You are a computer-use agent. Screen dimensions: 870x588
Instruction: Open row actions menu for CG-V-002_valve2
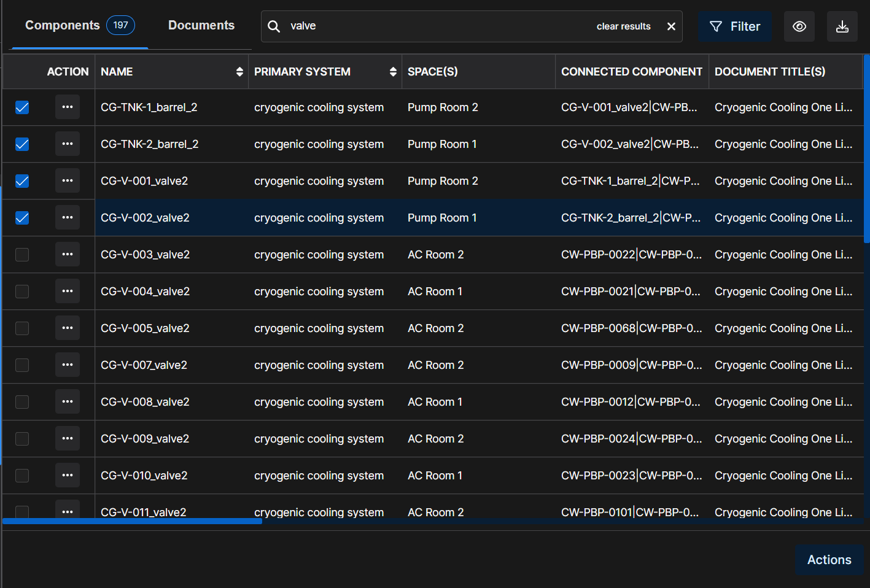(x=68, y=217)
